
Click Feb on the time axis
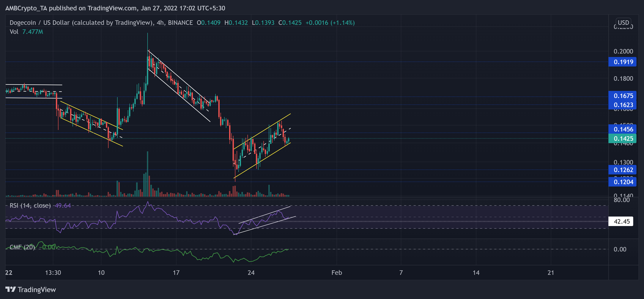pyautogui.click(x=337, y=273)
